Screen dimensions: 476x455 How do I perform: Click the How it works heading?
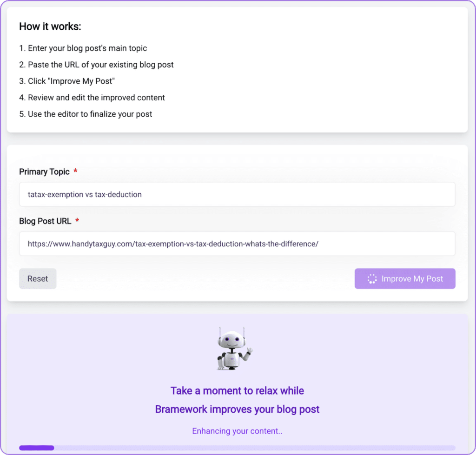50,26
